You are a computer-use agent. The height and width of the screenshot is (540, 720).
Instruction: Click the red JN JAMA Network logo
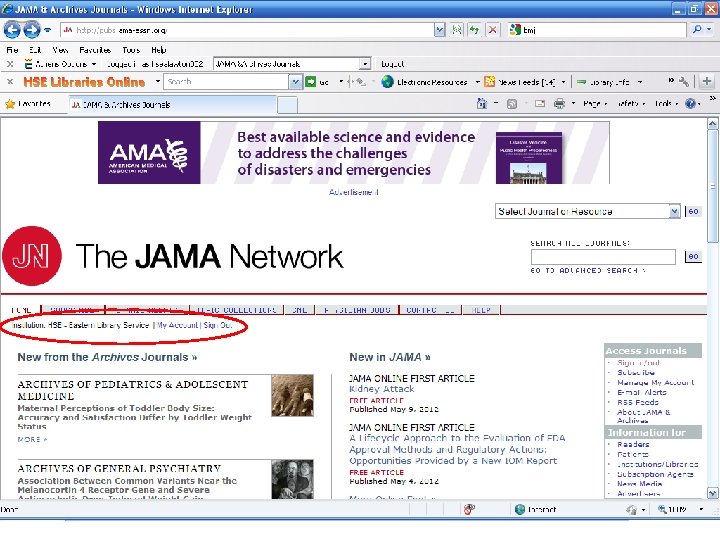tap(32, 256)
